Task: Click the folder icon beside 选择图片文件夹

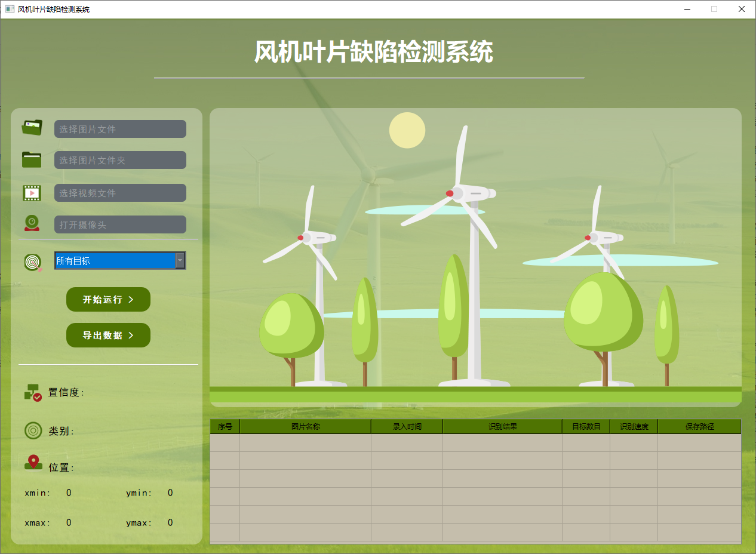Action: pyautogui.click(x=32, y=159)
